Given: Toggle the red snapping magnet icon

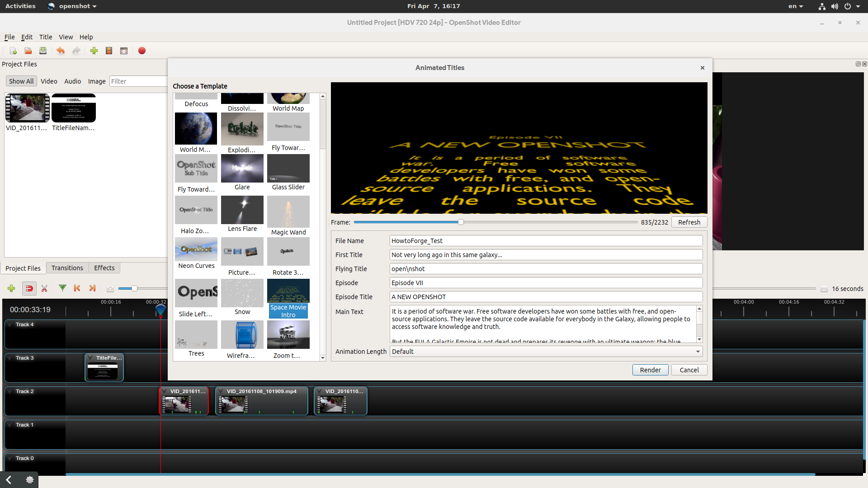Looking at the screenshot, I should pyautogui.click(x=29, y=288).
